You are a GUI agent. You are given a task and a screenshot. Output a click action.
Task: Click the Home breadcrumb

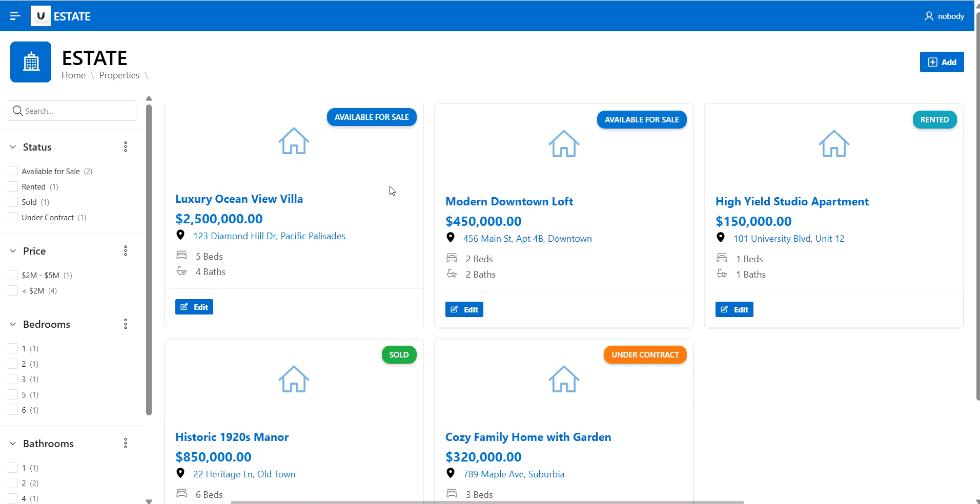73,75
